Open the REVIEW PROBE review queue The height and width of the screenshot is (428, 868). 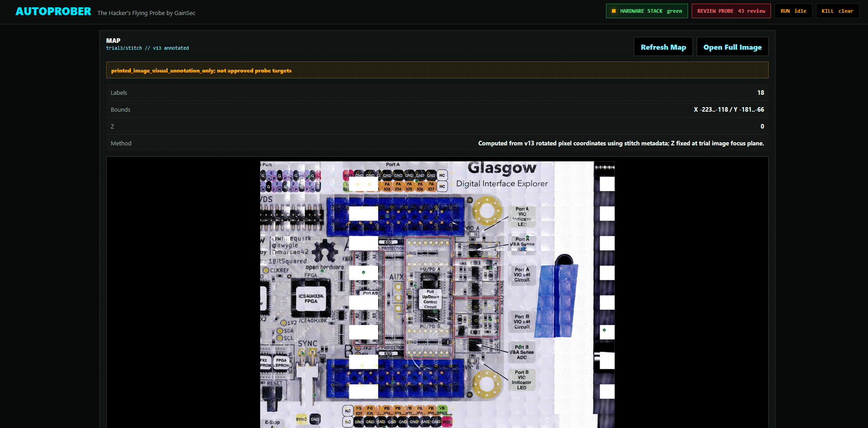pos(731,10)
